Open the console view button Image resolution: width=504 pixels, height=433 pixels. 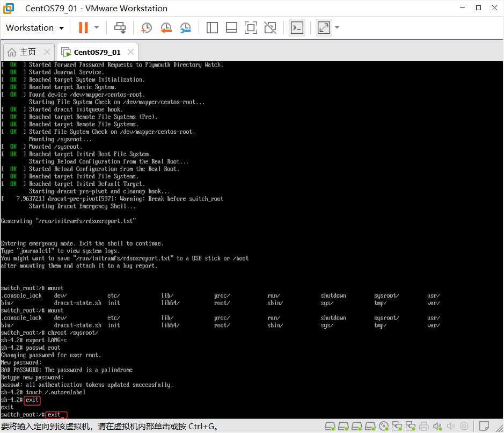pyautogui.click(x=297, y=27)
